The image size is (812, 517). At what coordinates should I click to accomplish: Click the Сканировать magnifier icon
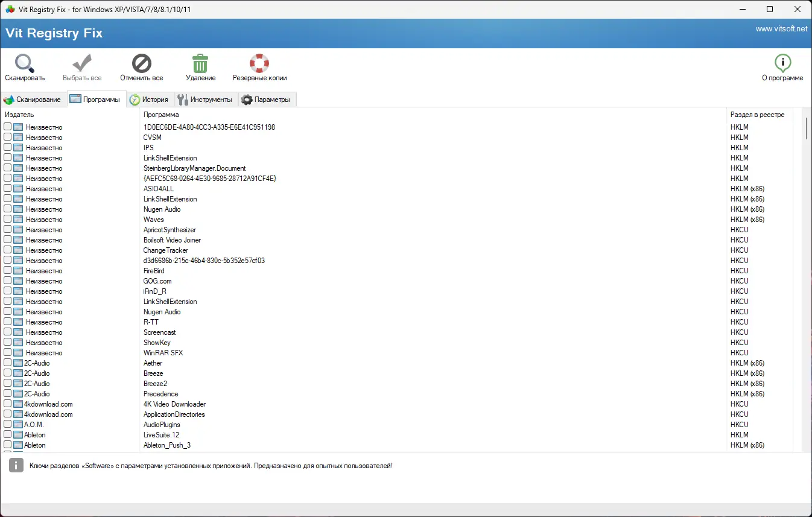tap(25, 63)
